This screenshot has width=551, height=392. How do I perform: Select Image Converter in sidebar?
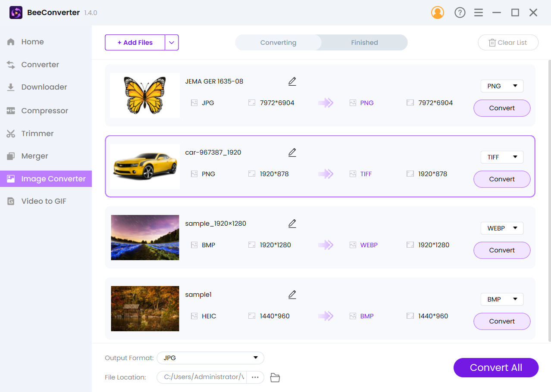coord(46,179)
